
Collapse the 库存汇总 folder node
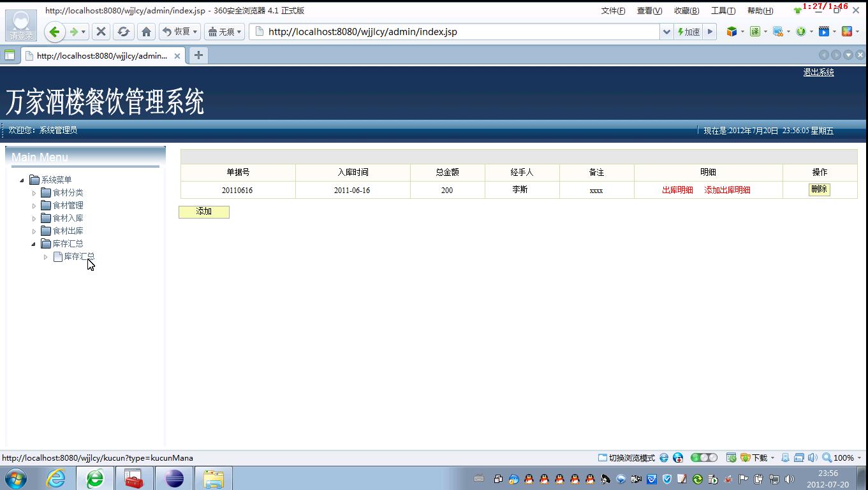coord(34,244)
